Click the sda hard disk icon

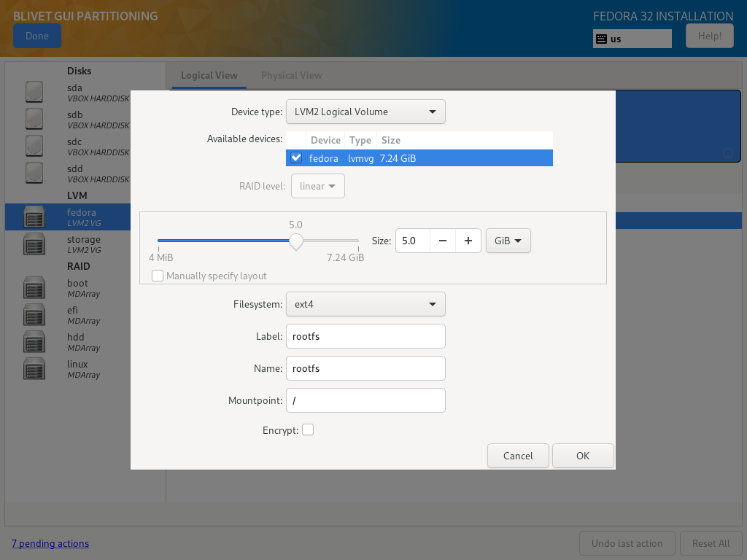pyautogui.click(x=34, y=92)
